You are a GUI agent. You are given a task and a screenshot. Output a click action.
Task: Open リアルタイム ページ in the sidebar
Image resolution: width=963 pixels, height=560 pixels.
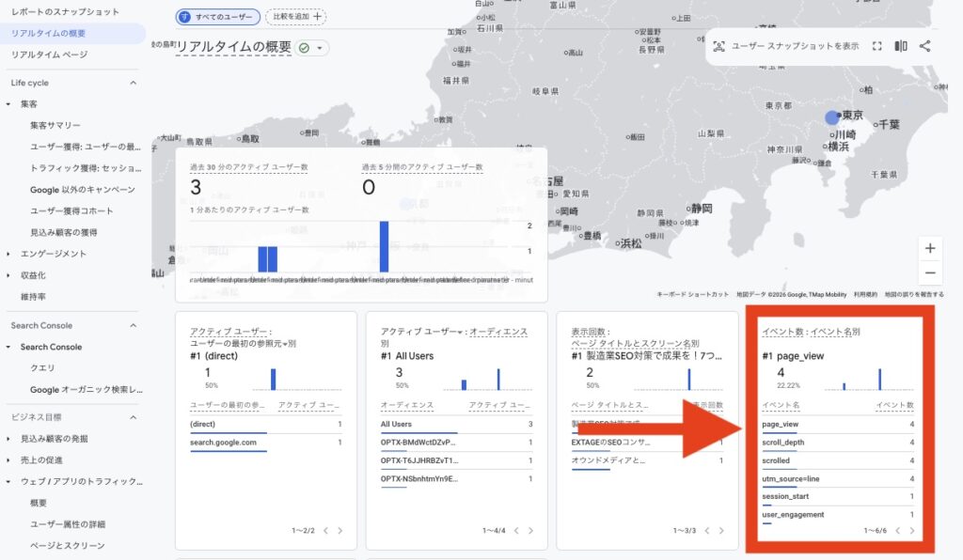pyautogui.click(x=49, y=54)
